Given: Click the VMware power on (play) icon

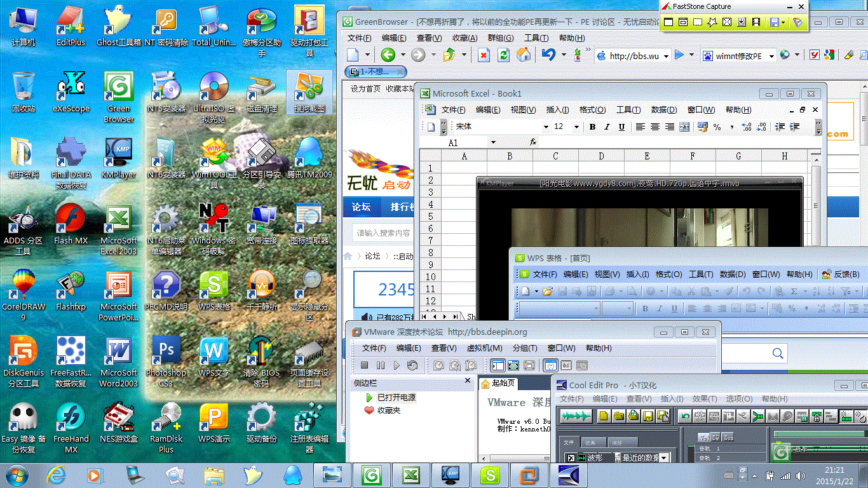Looking at the screenshot, I should point(397,365).
